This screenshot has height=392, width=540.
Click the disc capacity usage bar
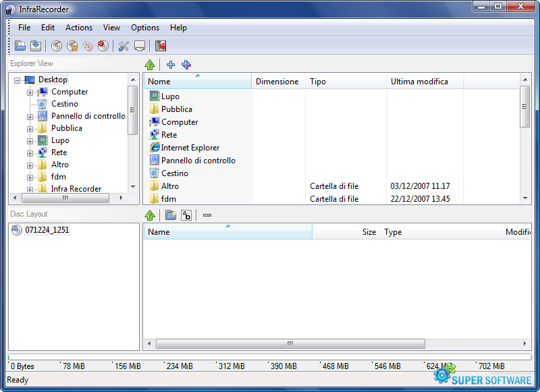coord(269,357)
